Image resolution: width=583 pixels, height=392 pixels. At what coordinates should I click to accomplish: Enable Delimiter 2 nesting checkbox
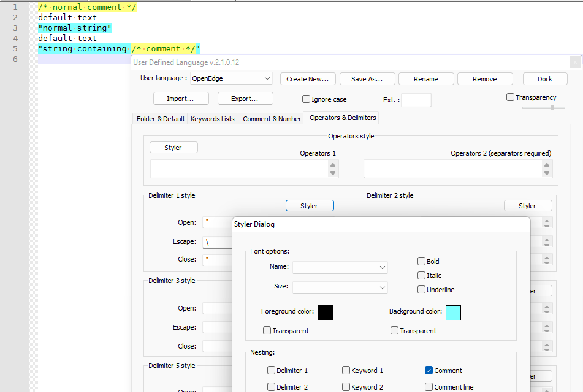tap(271, 387)
